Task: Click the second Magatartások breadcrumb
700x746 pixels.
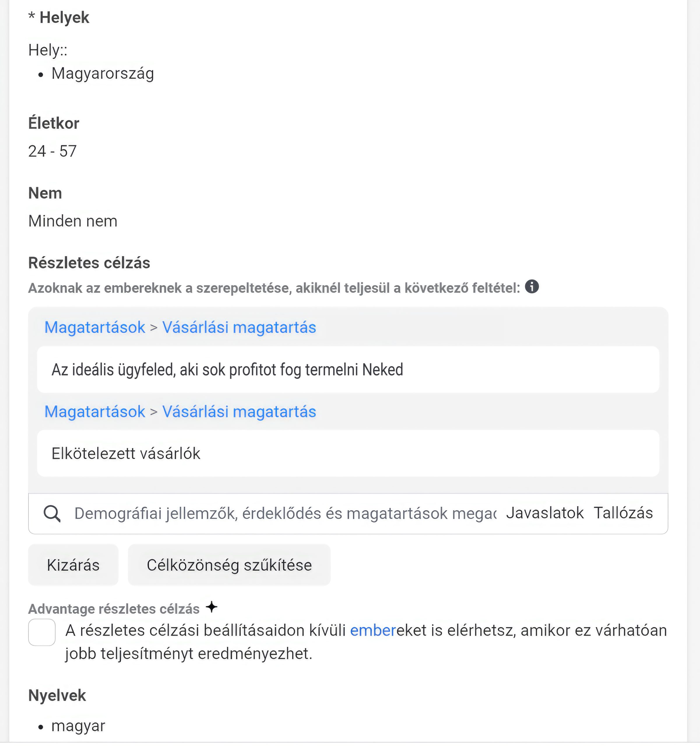Action: pyautogui.click(x=94, y=411)
